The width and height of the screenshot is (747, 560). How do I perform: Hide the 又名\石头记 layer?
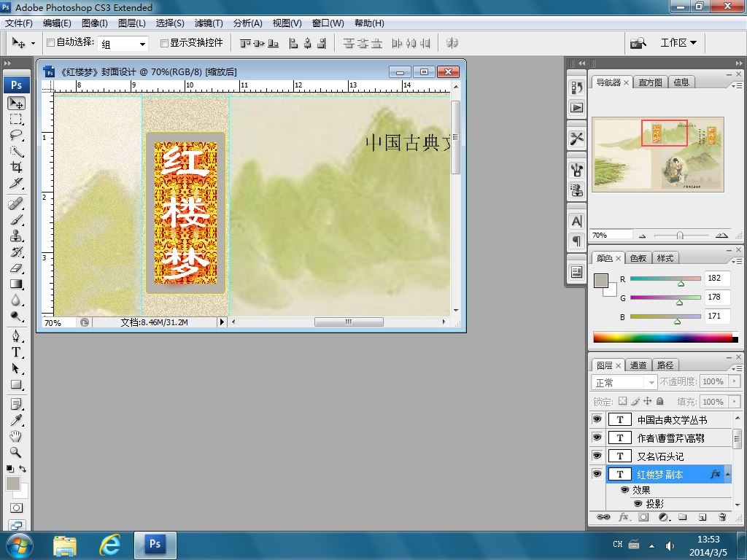(597, 456)
